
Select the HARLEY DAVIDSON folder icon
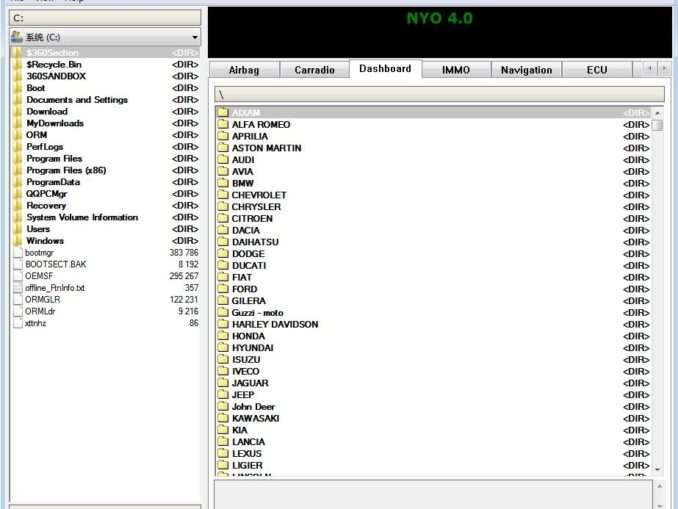click(x=223, y=324)
